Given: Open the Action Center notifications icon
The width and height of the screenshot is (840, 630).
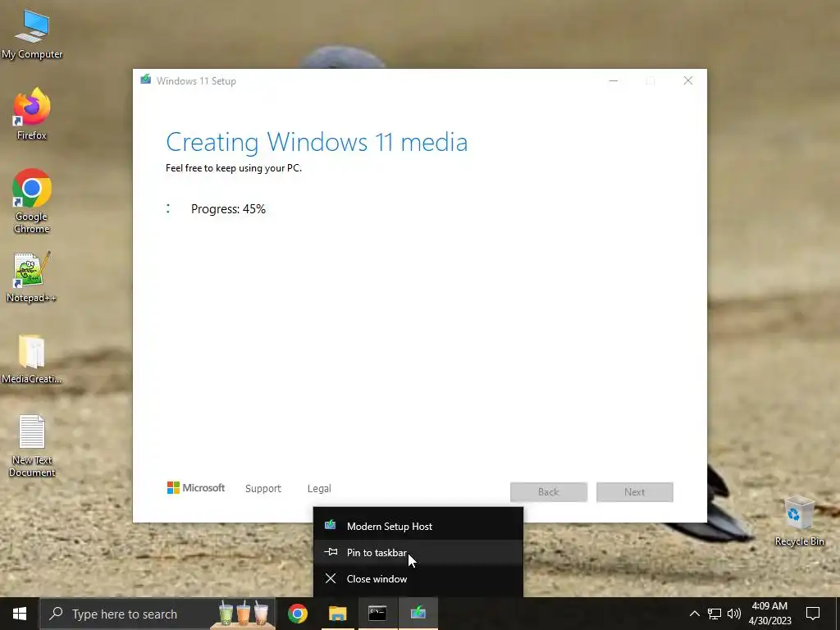Looking at the screenshot, I should (x=813, y=614).
